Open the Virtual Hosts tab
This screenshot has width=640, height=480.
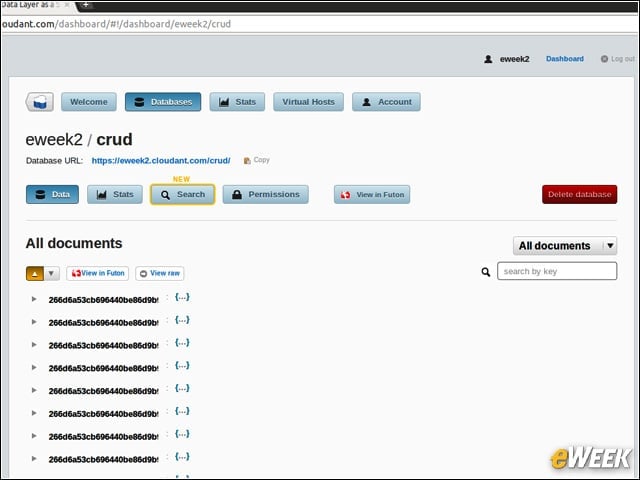coord(308,102)
